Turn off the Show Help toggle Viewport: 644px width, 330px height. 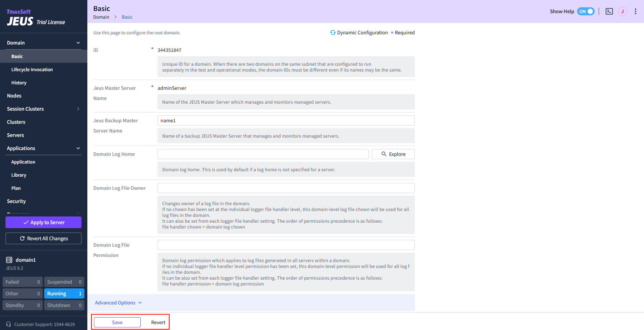(586, 11)
